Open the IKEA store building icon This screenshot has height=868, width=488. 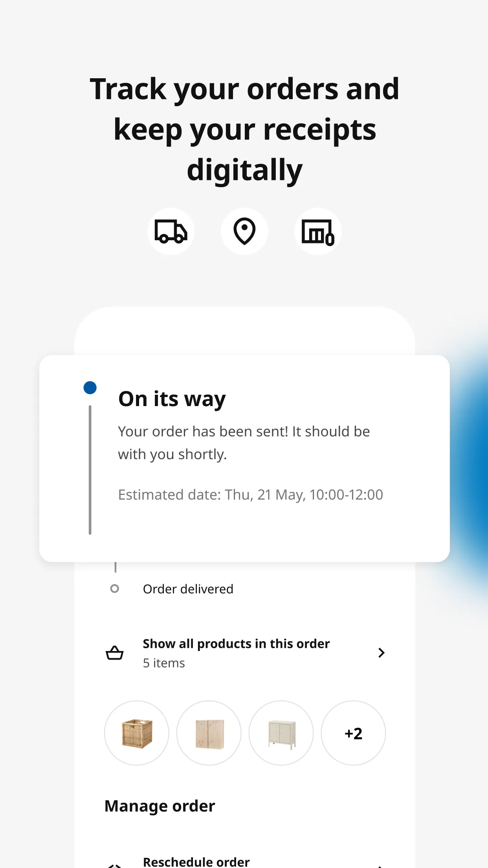[317, 231]
